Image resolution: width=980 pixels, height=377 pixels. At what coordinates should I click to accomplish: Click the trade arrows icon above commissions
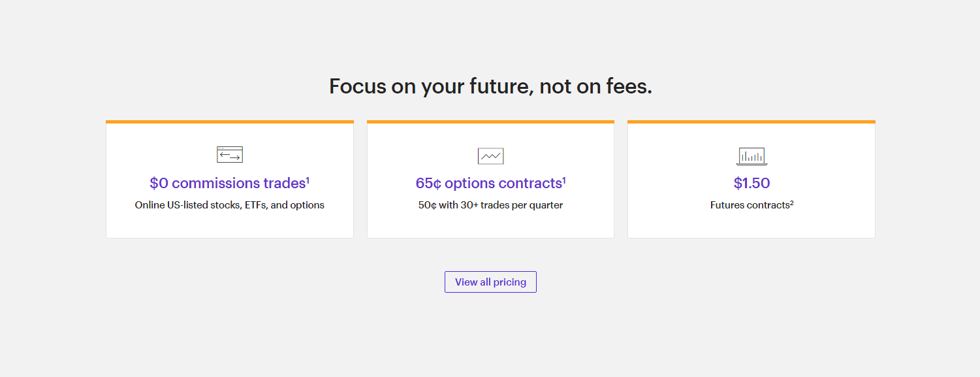pyautogui.click(x=229, y=155)
